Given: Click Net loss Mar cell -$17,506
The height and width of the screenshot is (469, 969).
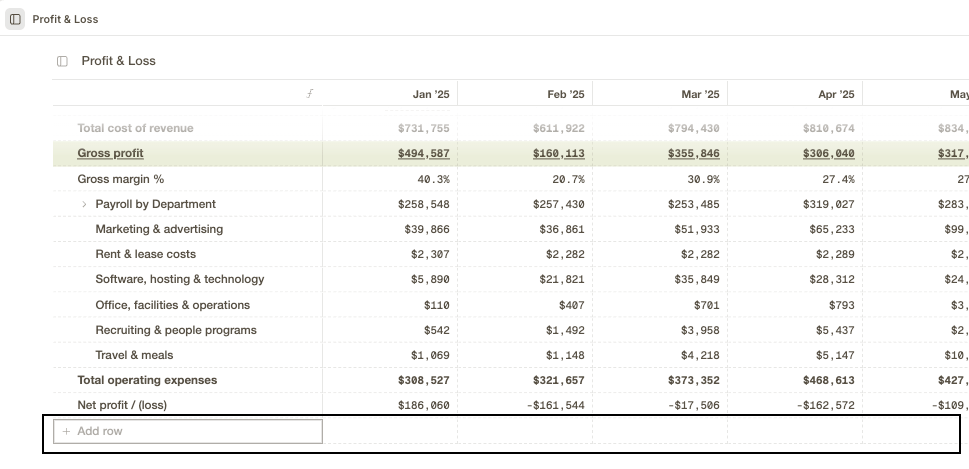Looking at the screenshot, I should coord(693,405).
